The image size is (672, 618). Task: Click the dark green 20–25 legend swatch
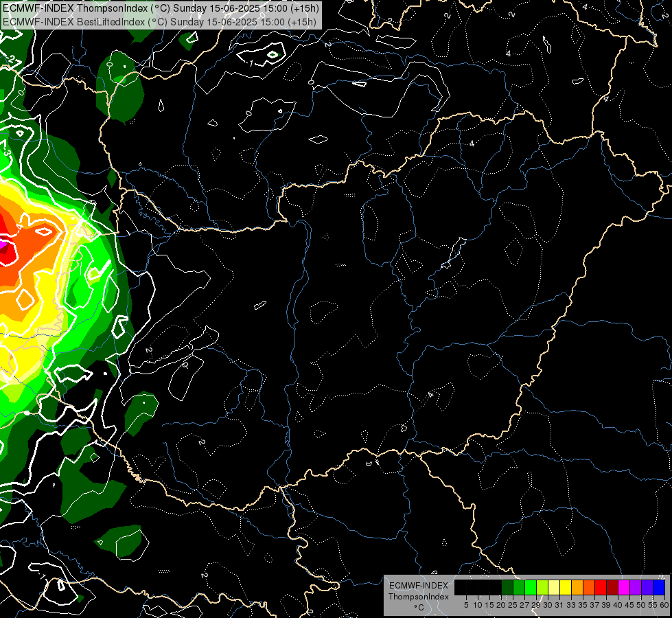point(507,587)
